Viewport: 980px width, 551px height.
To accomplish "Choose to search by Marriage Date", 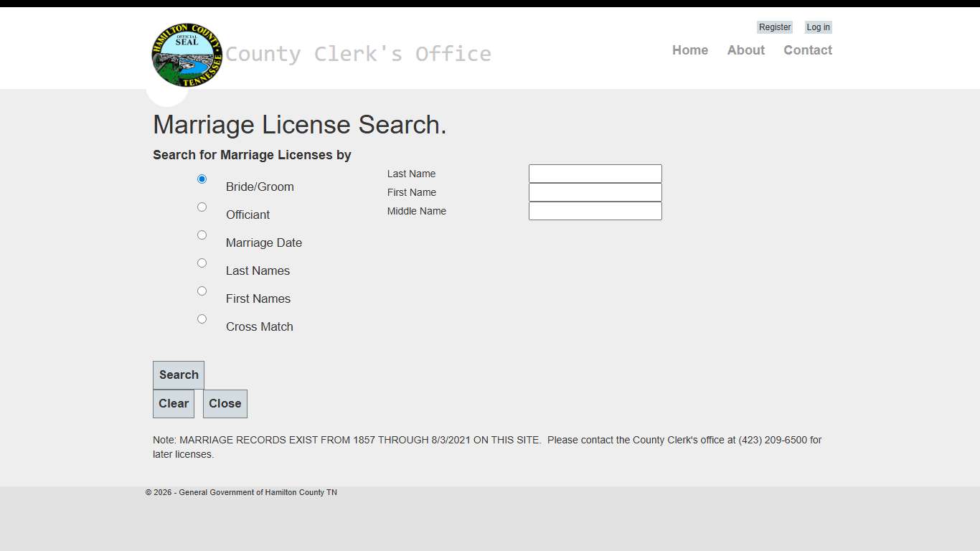I will pos(202,235).
